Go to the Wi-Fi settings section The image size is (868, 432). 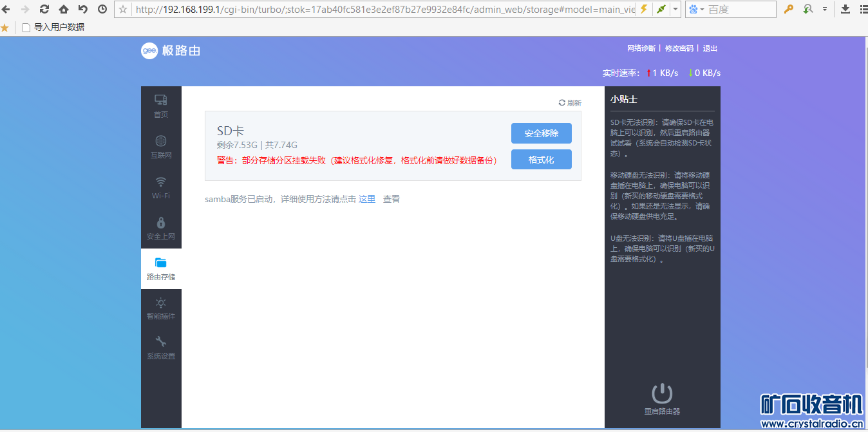point(161,187)
